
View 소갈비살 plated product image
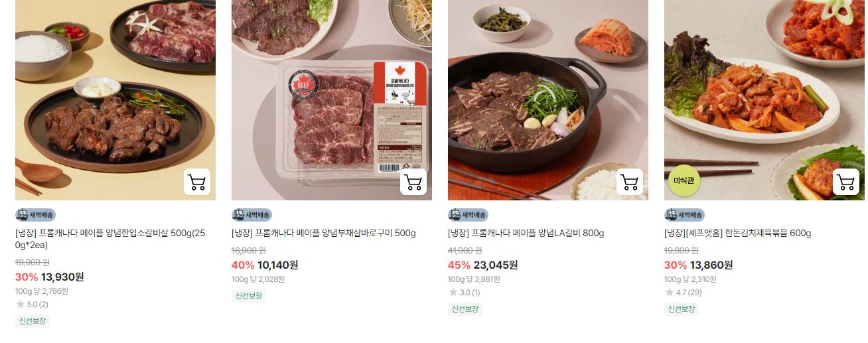pos(115,100)
